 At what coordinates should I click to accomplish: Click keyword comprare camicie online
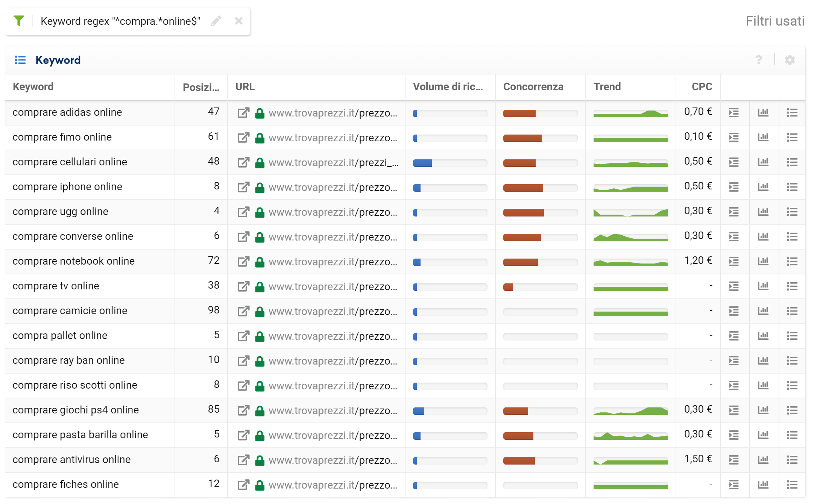(x=70, y=311)
